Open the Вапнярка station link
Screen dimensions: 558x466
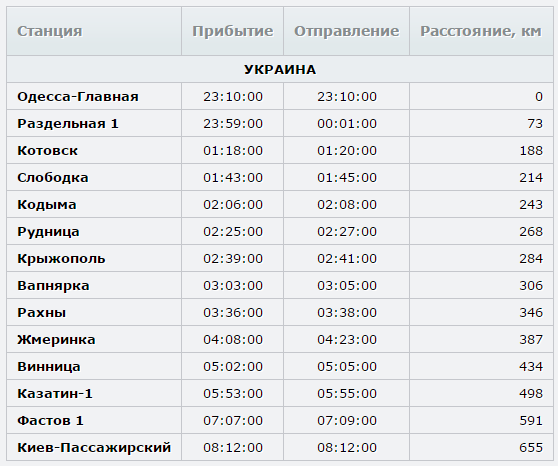(53, 286)
